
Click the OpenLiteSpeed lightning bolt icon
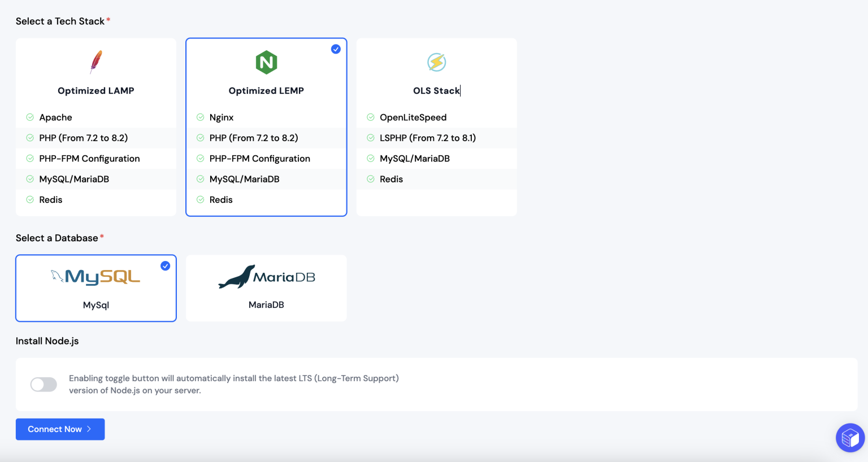pos(436,62)
